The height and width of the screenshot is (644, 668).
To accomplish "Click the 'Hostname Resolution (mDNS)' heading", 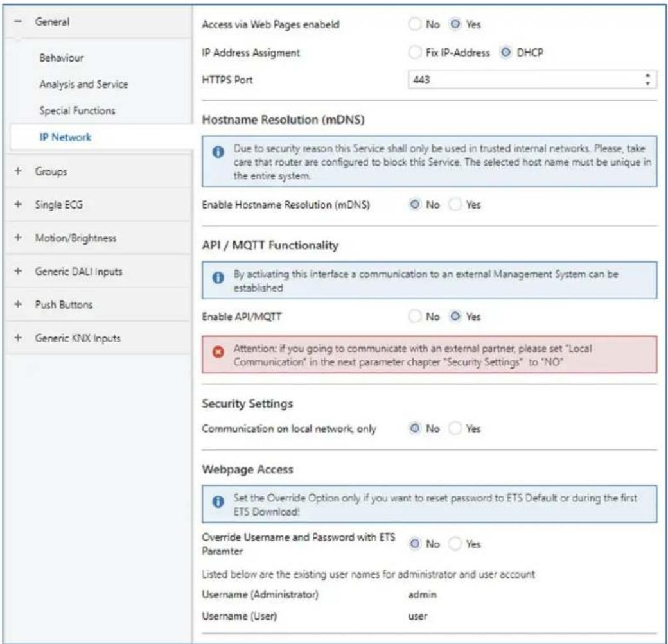I will tap(283, 119).
